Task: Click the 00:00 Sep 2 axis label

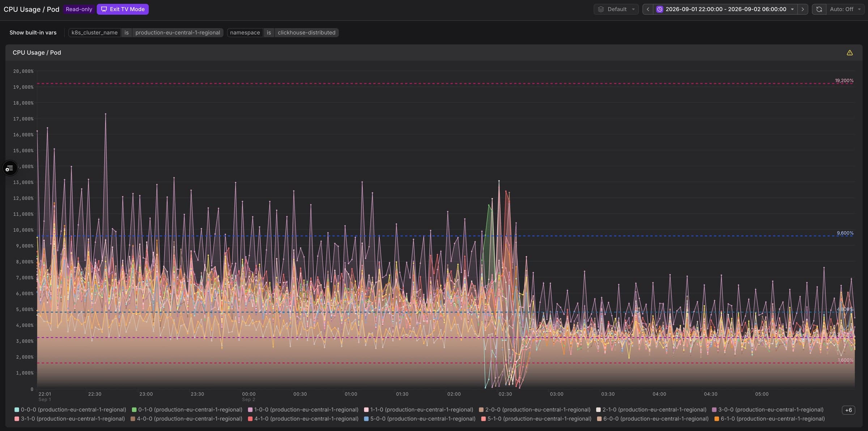Action: (x=248, y=397)
